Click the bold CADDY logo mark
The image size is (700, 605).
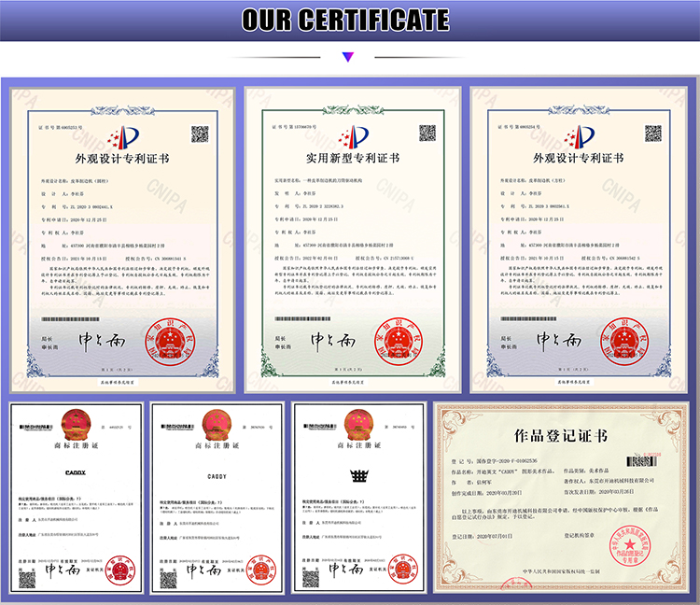coord(76,472)
